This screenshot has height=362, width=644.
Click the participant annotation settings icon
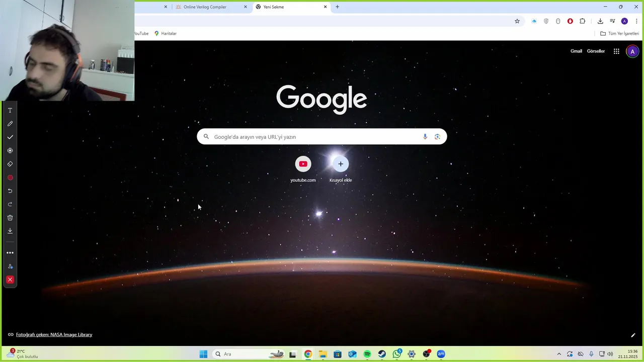coord(10,266)
